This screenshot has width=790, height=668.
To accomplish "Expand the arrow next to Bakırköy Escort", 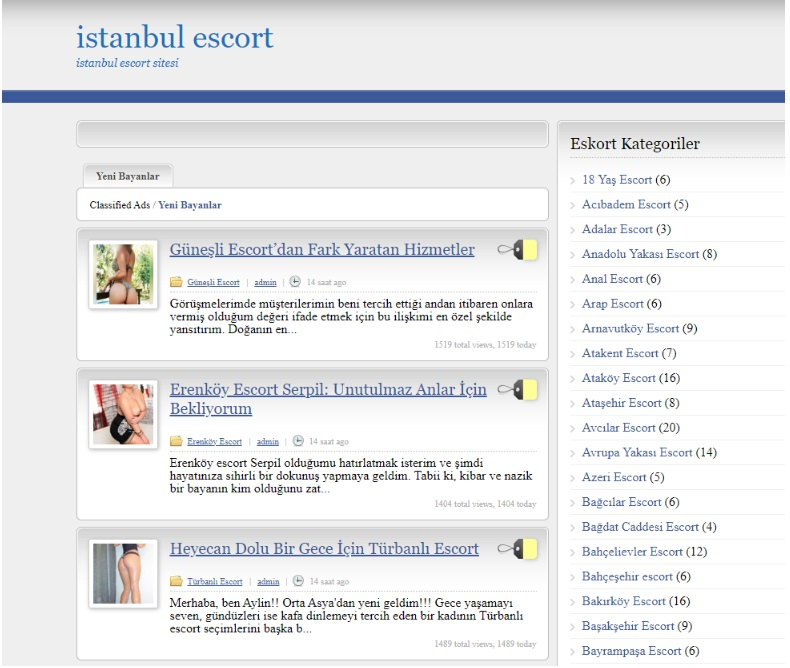I will [572, 602].
